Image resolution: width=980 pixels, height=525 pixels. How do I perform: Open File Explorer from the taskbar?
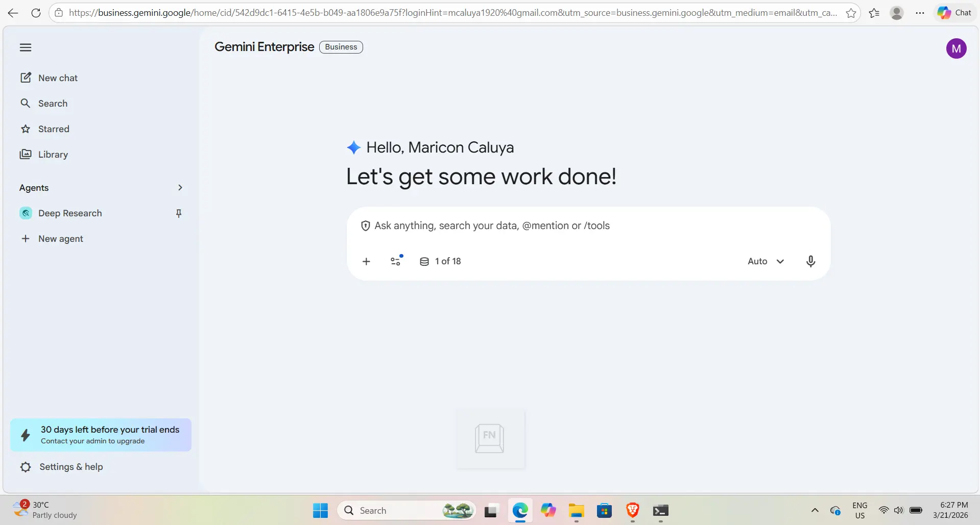click(x=576, y=510)
